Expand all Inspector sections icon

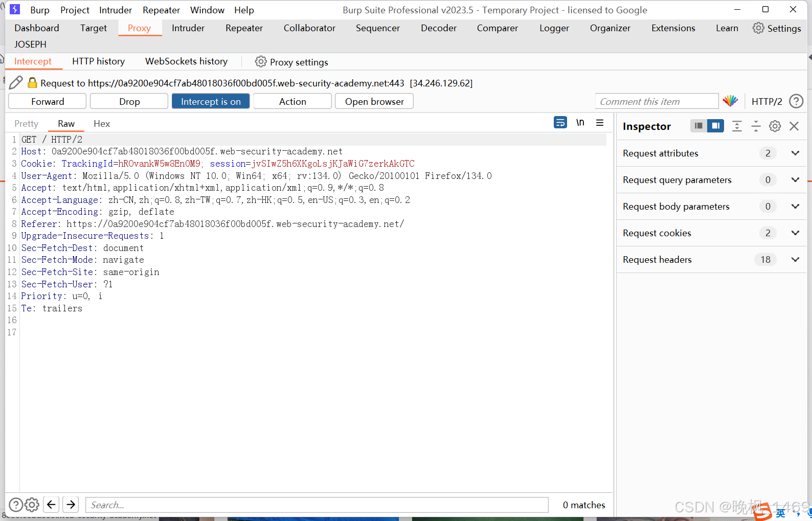(737, 126)
